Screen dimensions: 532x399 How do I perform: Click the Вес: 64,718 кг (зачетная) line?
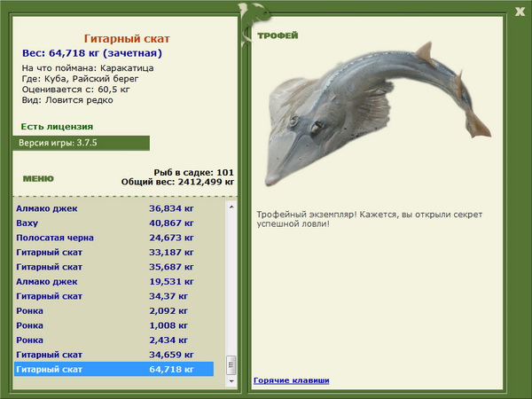(92, 53)
